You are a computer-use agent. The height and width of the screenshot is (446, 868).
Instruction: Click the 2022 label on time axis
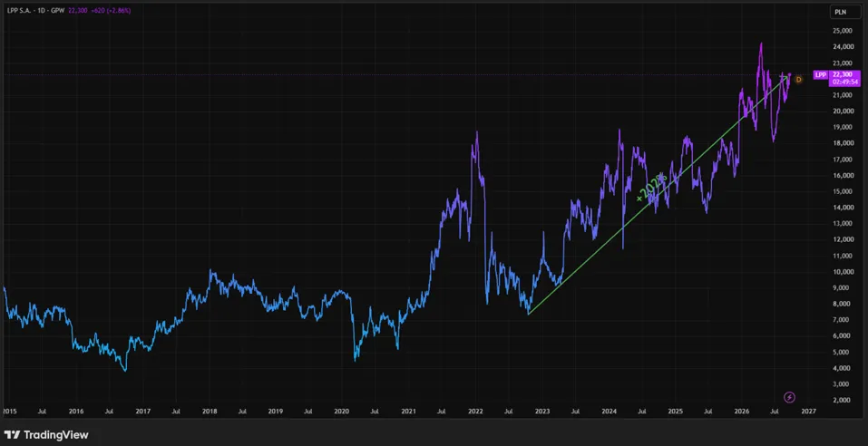click(476, 412)
